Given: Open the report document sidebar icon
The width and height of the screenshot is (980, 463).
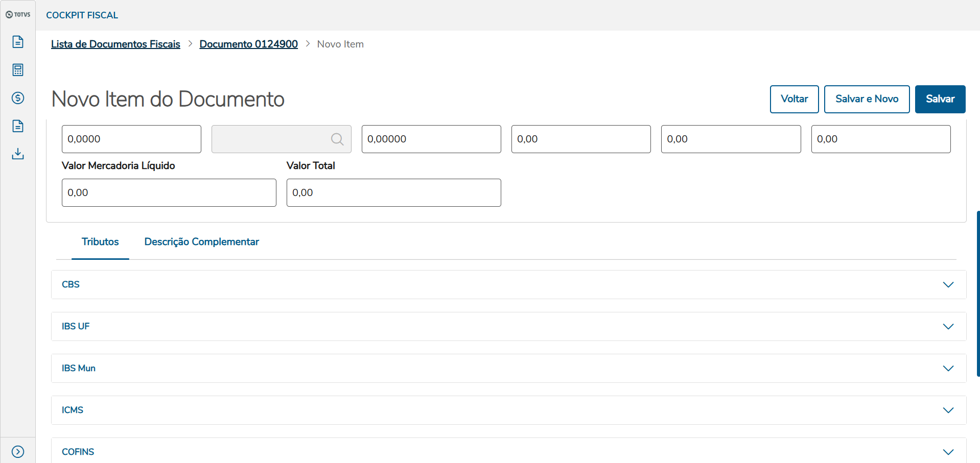Looking at the screenshot, I should [x=18, y=126].
